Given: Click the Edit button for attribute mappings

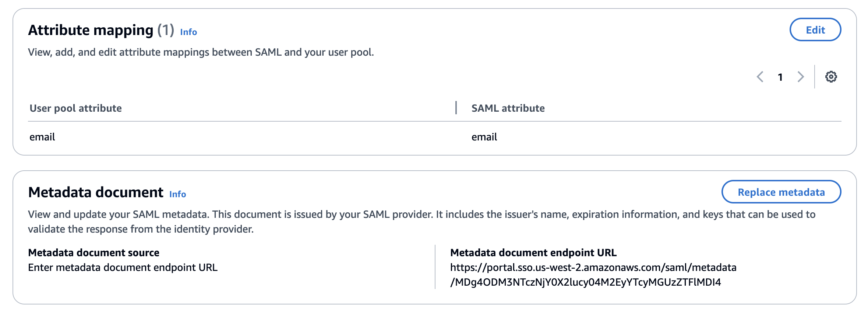Looking at the screenshot, I should pos(815,30).
